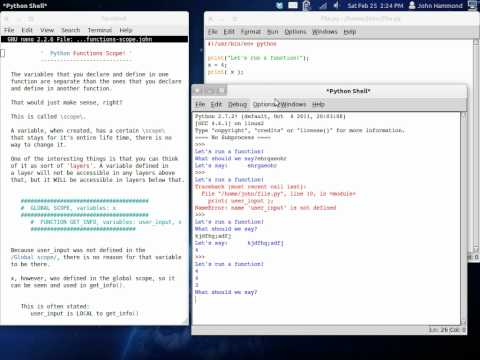Open the Debug menu in the Python Shell

(x=237, y=104)
